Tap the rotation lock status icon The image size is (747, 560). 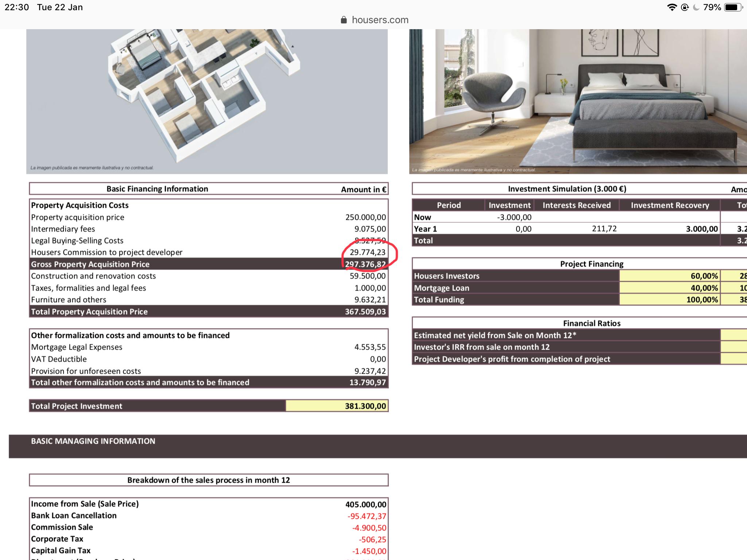click(685, 7)
